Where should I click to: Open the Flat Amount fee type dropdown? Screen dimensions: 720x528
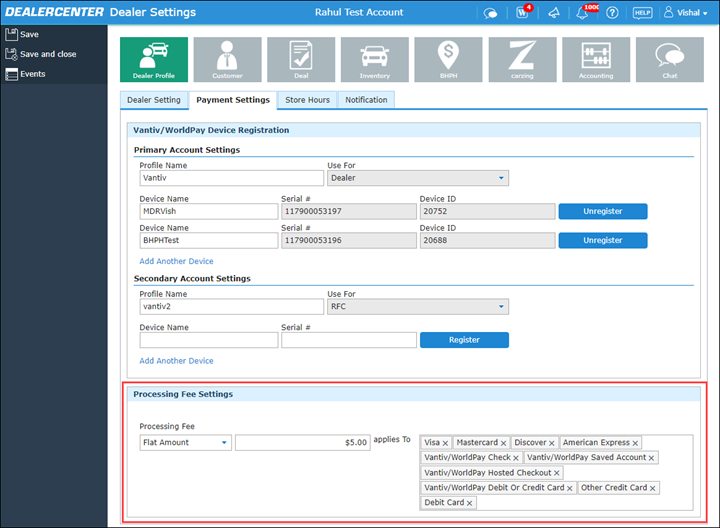pyautogui.click(x=186, y=443)
